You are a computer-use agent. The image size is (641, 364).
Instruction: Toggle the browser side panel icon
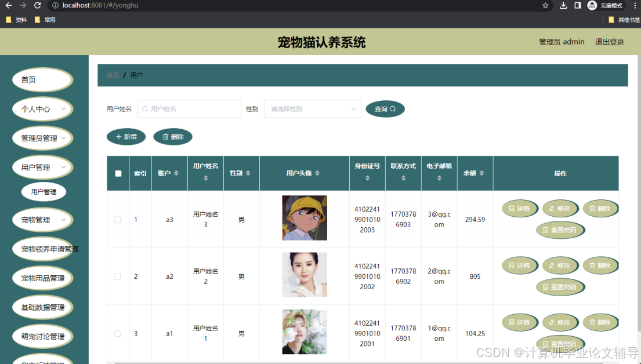pos(577,5)
